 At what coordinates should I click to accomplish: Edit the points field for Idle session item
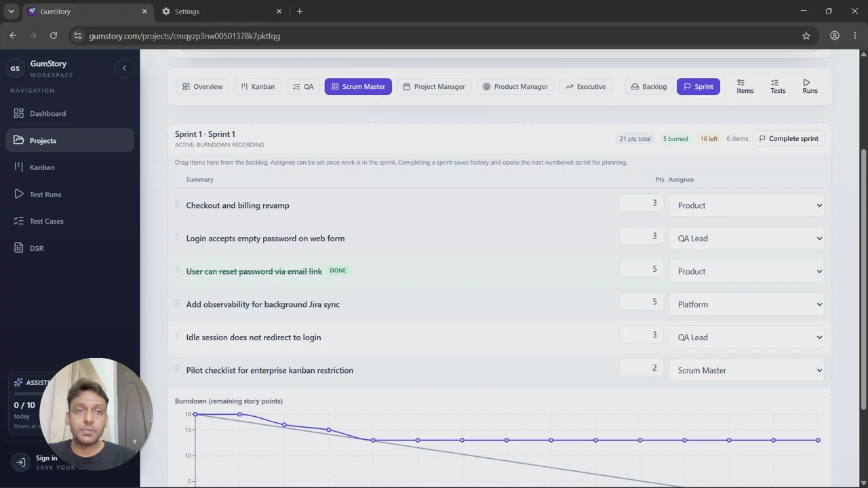click(641, 335)
